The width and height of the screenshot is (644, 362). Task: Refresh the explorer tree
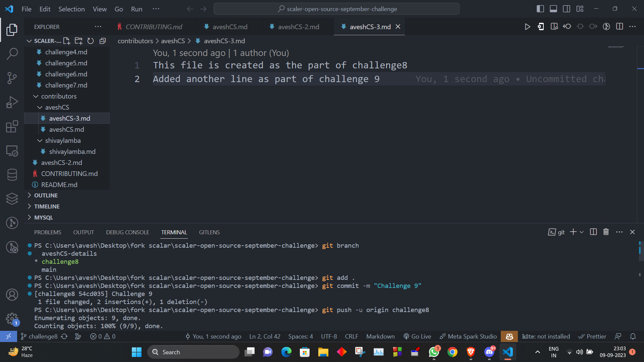[91, 41]
